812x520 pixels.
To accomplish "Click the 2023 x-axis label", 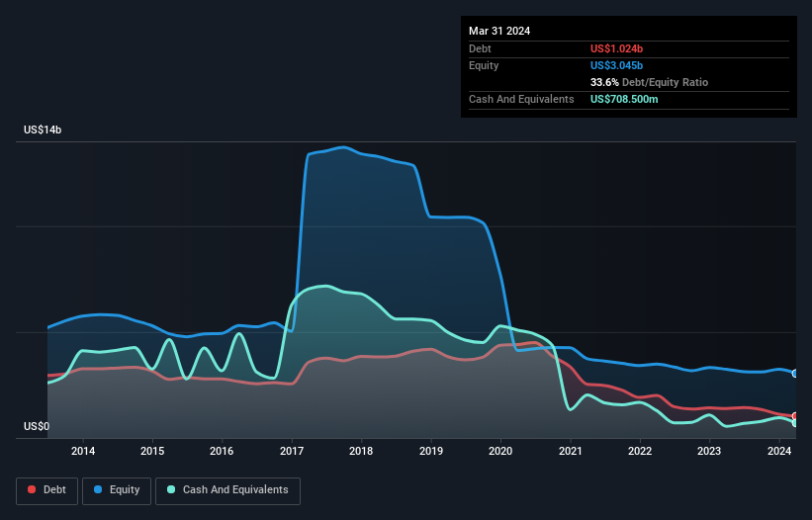I will [x=709, y=451].
